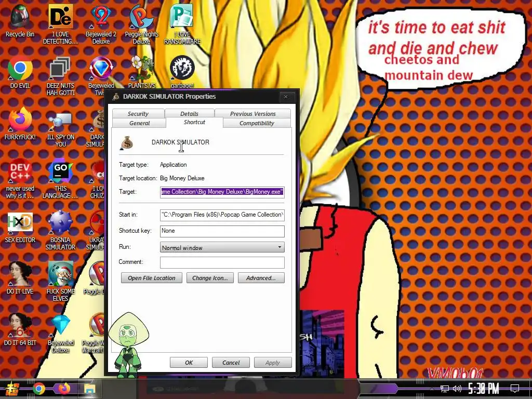The width and height of the screenshot is (532, 399).
Task: Click the Open File Location button
Action: pos(152,278)
